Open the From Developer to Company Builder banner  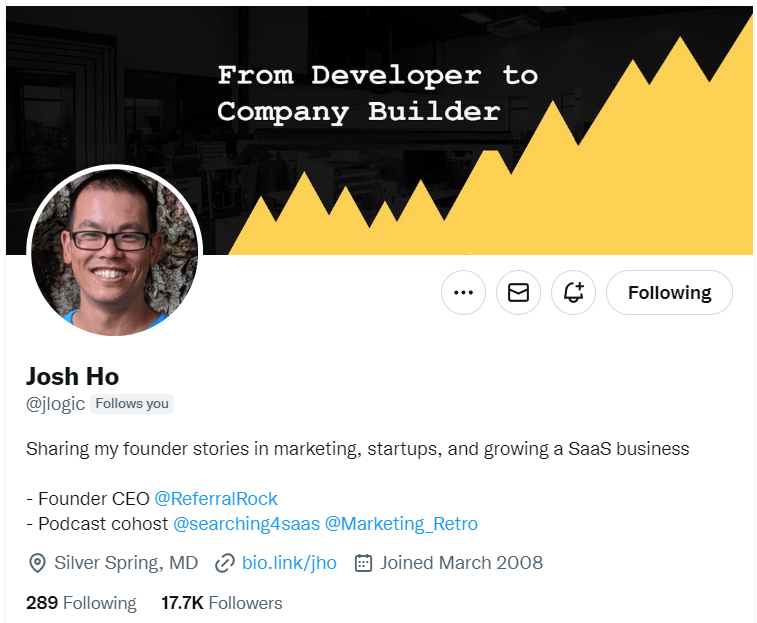pos(379,130)
